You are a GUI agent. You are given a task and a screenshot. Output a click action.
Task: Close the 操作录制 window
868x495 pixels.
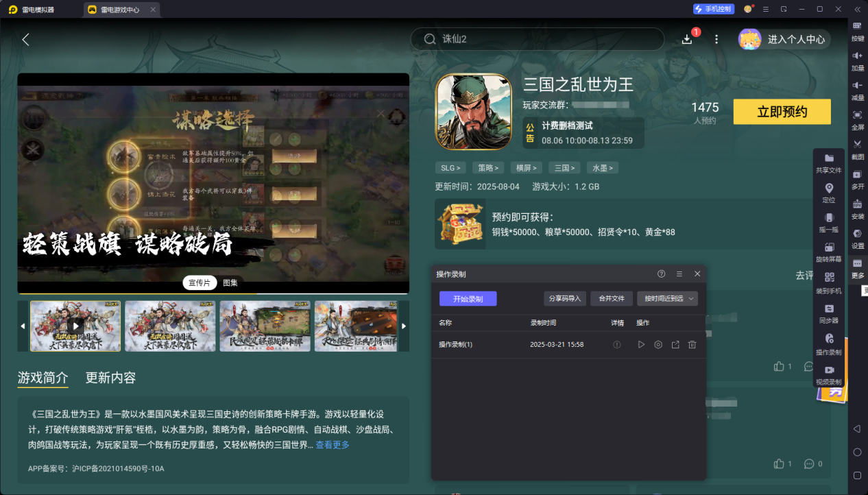[697, 274]
